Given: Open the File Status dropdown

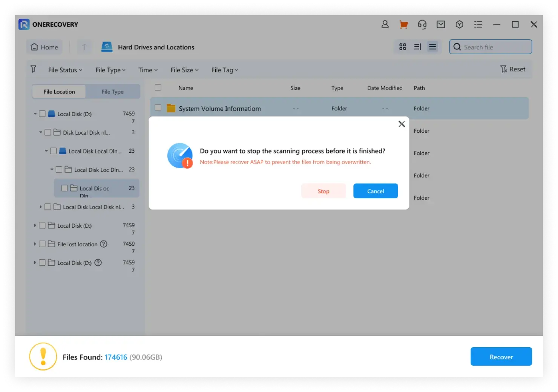Looking at the screenshot, I should click(x=65, y=70).
